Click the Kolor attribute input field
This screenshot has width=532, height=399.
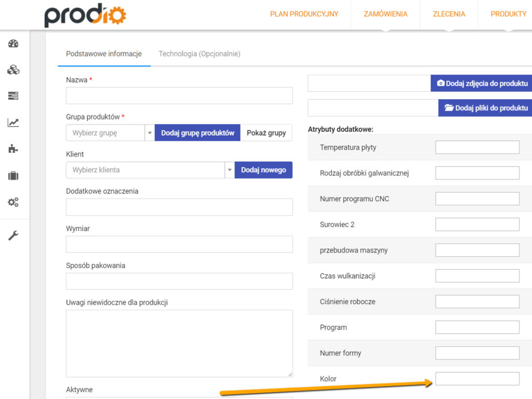[477, 379]
